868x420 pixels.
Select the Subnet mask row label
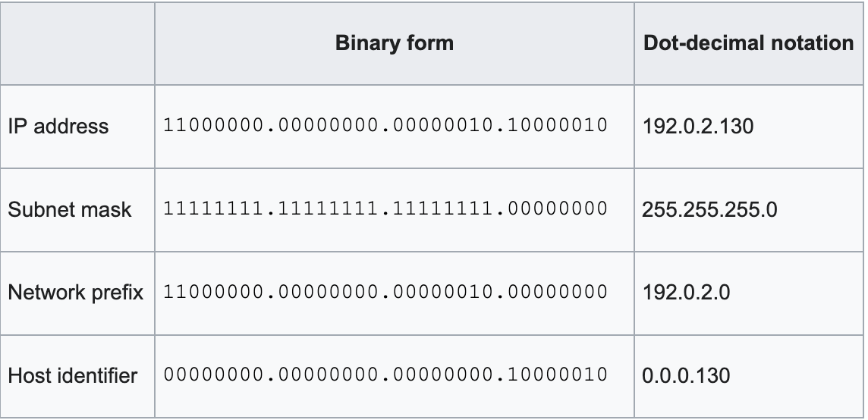coord(70,210)
